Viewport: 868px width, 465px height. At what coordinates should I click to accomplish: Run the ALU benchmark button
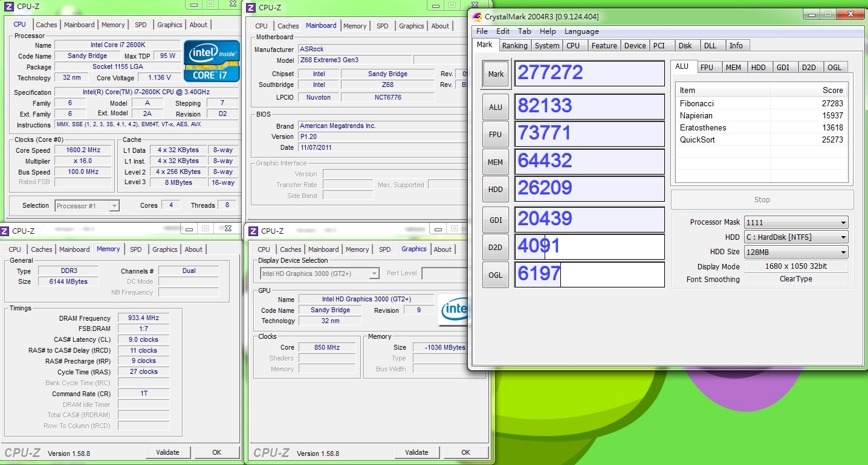coord(496,107)
